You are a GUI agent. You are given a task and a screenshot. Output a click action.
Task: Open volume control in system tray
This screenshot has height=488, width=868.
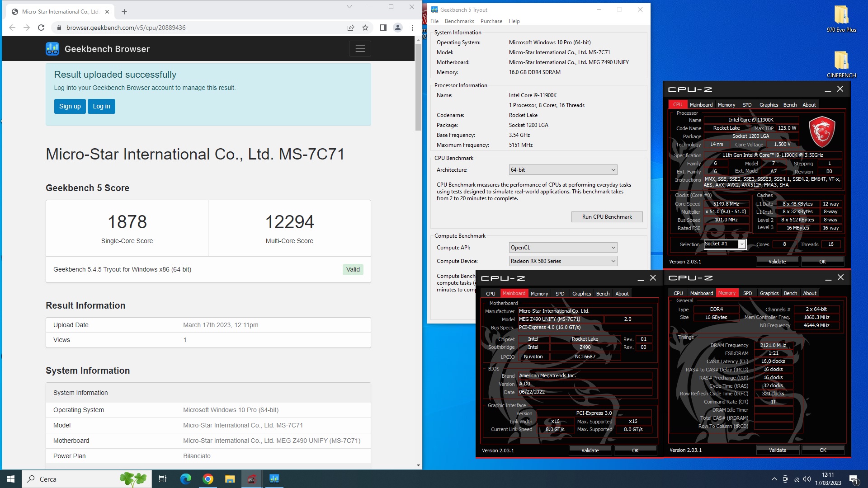807,479
